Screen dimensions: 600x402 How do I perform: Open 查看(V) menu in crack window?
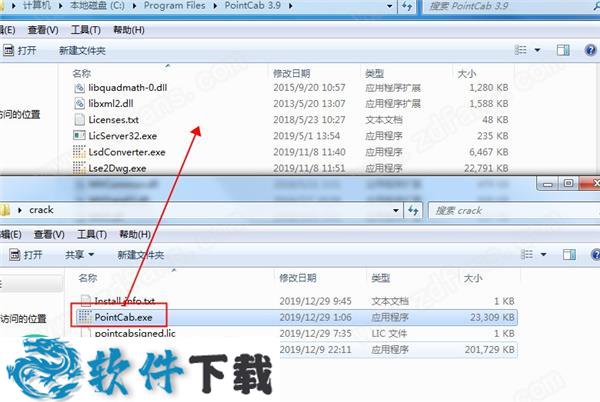[49, 234]
